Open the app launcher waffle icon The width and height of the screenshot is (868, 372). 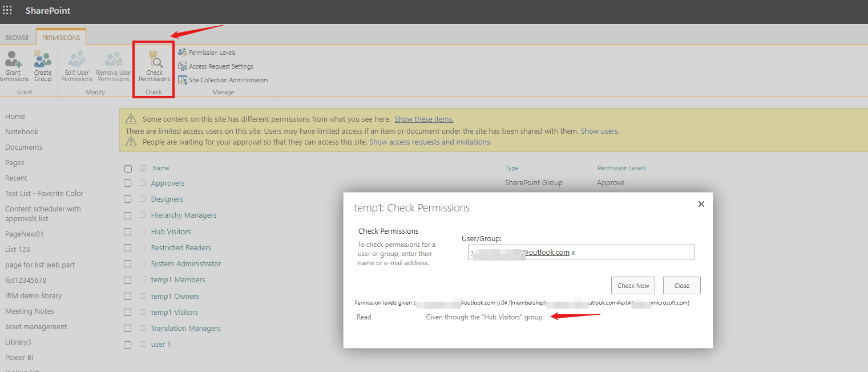pos(7,10)
